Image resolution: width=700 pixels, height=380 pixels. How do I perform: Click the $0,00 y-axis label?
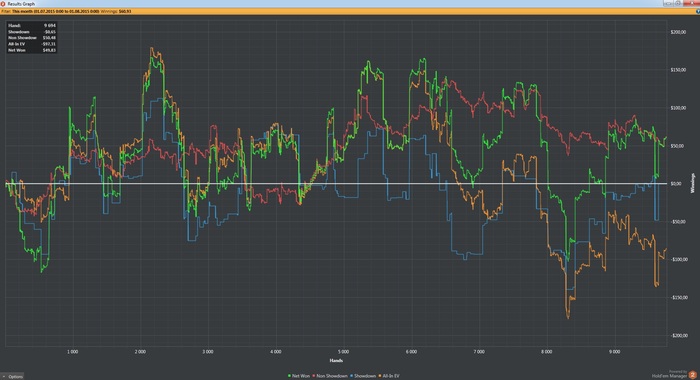coord(676,184)
